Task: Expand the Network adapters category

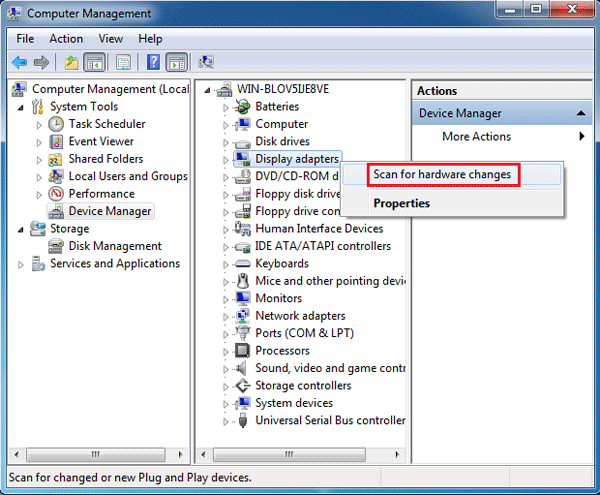Action: [225, 317]
